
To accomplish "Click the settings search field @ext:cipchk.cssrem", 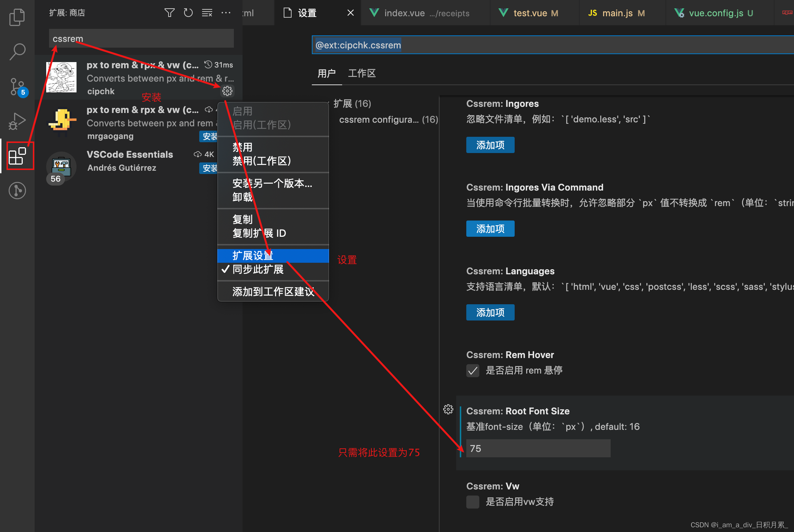I will 552,45.
